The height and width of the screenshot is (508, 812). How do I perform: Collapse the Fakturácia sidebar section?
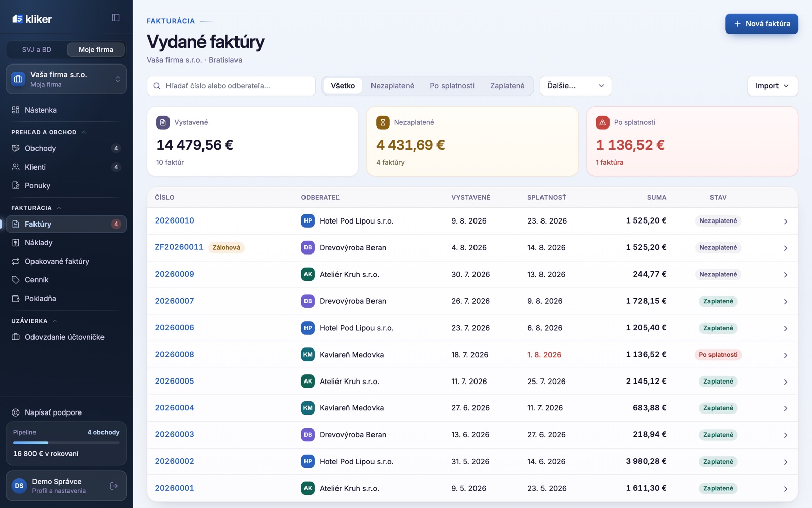[36, 208]
